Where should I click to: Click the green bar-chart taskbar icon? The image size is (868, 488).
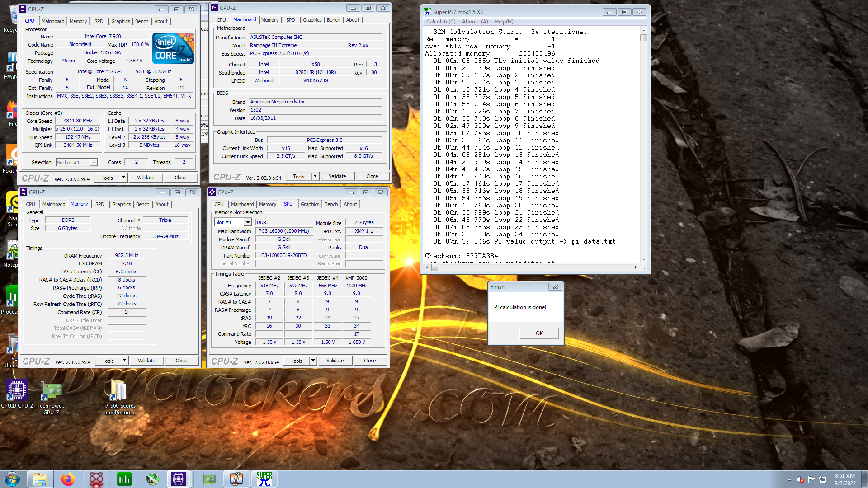coord(124,479)
